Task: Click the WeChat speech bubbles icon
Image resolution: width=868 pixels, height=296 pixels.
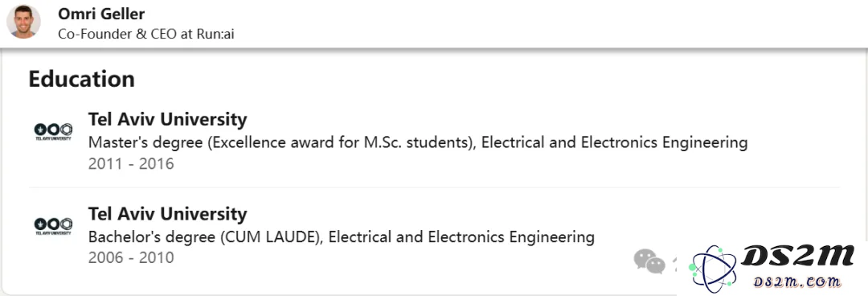Action: coord(649,261)
